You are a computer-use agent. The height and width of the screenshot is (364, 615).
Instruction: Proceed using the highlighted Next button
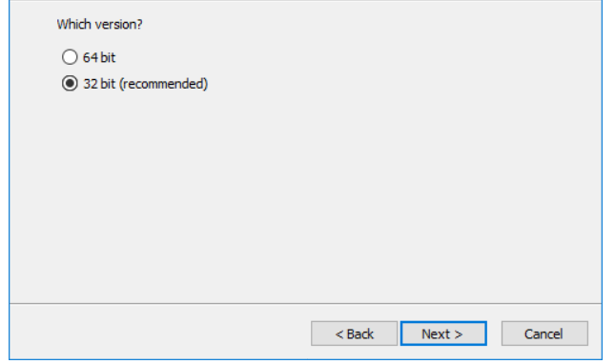click(443, 334)
